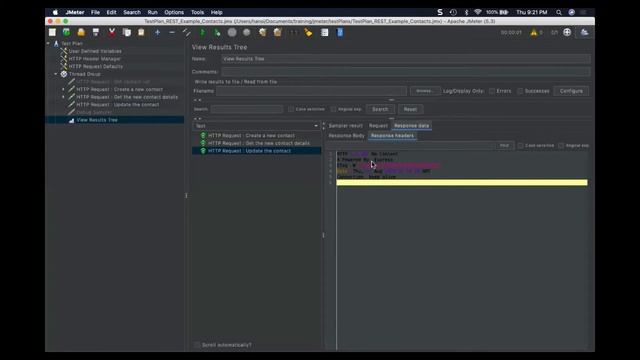Toggle the Regular exp. checkbox beside Search
640x360 pixels.
[x=333, y=109]
